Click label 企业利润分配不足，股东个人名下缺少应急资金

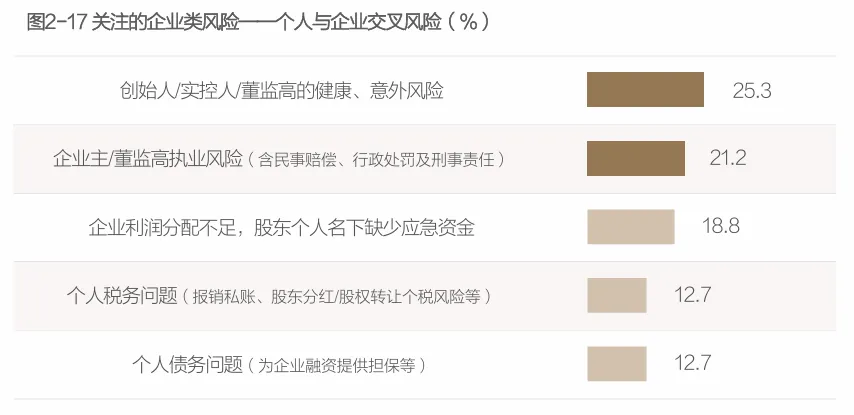[282, 227]
